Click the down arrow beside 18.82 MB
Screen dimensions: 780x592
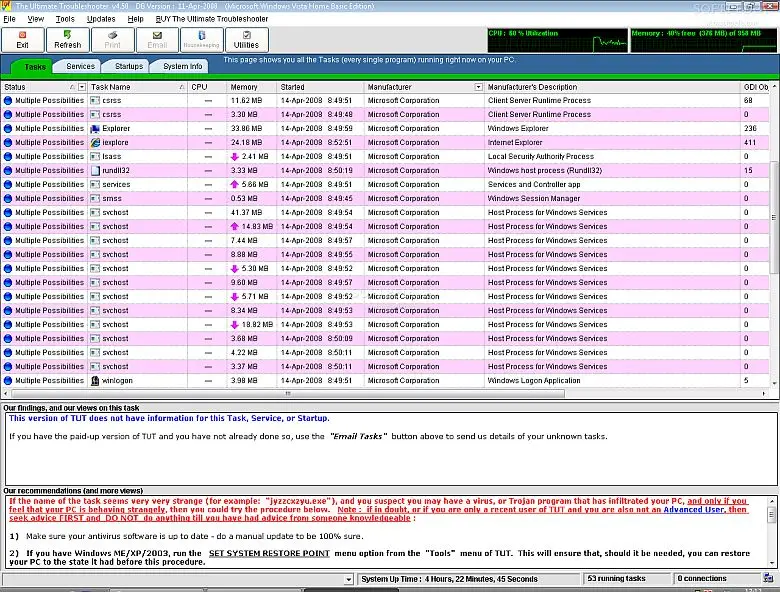click(x=234, y=324)
